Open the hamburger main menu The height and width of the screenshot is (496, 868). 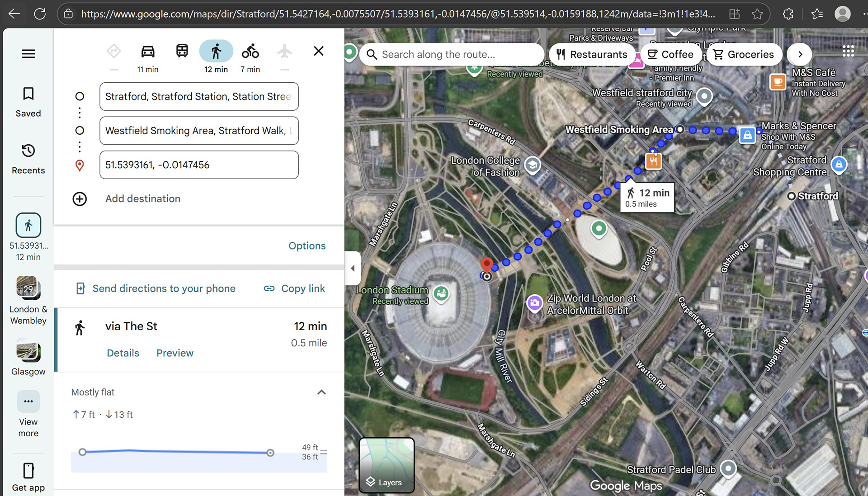point(28,54)
